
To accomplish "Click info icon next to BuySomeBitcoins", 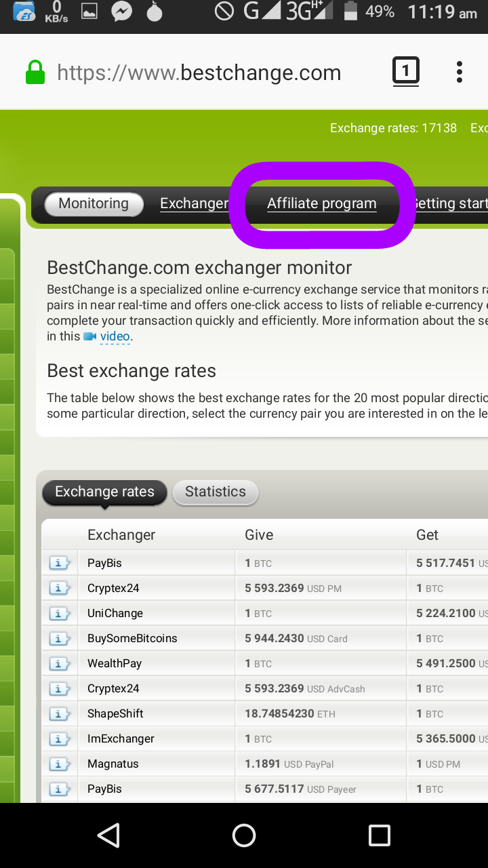I will pos(60,639).
